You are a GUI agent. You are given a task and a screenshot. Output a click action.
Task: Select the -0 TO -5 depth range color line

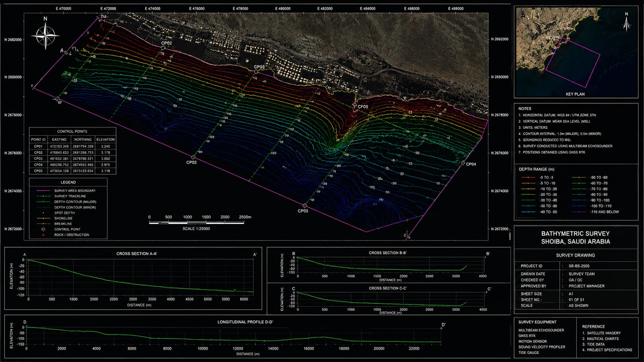(x=528, y=178)
